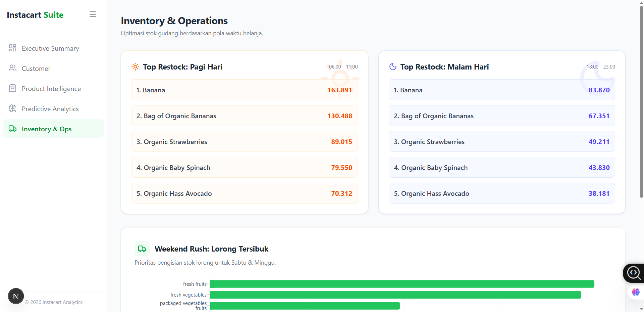Click the moon icon beside Malam Hari
Screen dimensions: 644x312
coord(393,67)
